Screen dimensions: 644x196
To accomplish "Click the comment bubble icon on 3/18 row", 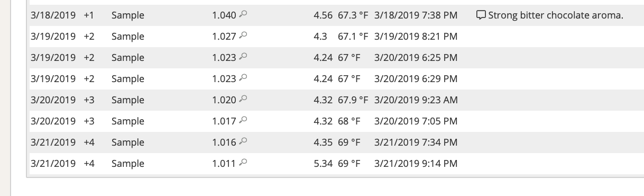I will click(481, 15).
